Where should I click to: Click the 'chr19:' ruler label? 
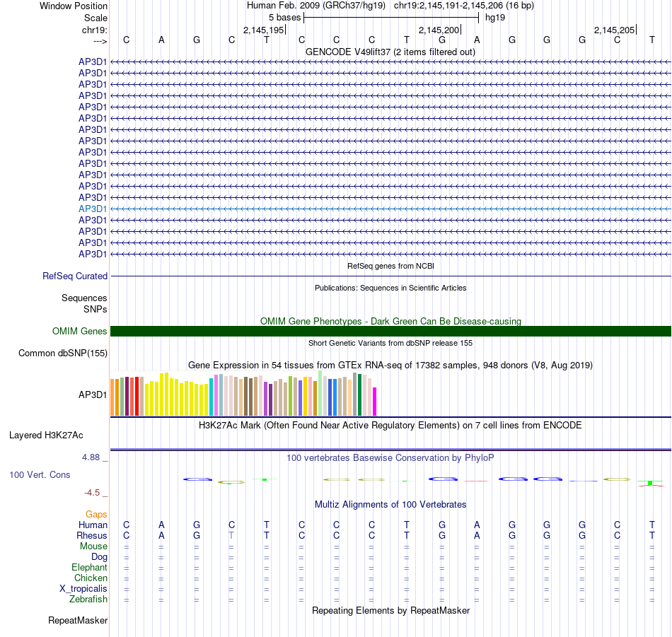[95, 30]
